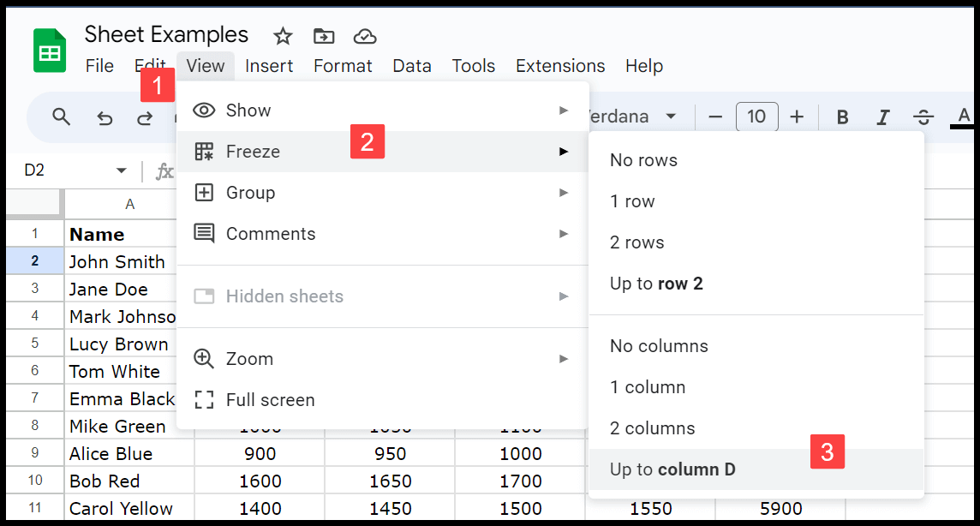The image size is (980, 526).
Task: Click the select all corner box
Action: click(x=33, y=204)
